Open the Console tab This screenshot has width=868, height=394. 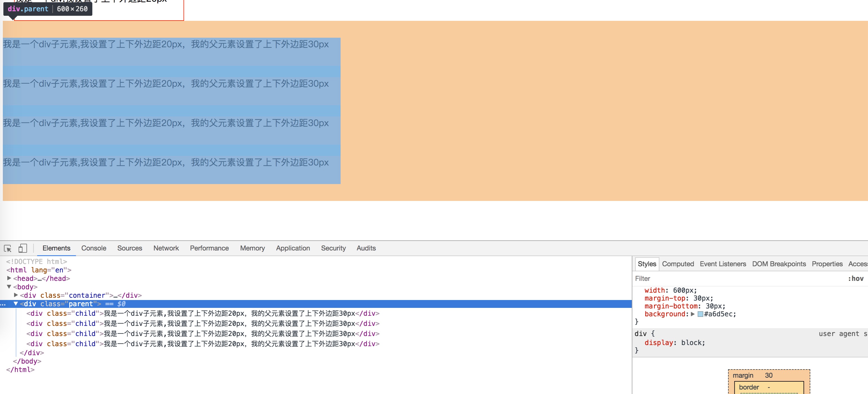click(x=94, y=248)
